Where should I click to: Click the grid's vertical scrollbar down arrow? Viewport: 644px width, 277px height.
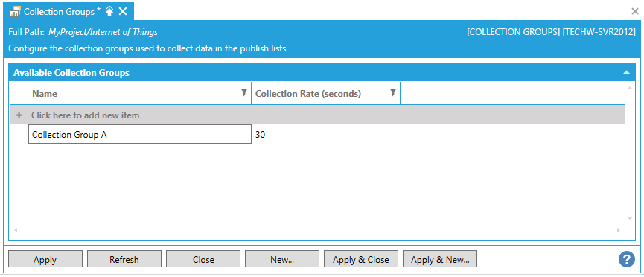[630, 219]
